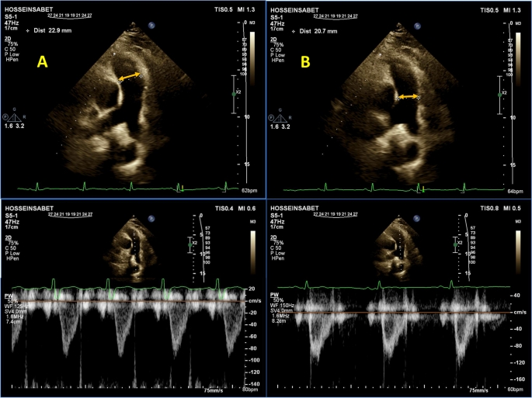Image resolution: width=532 pixels, height=398 pixels.
Task: Click the depth marker 15 in panel A
Action: coord(247,164)
